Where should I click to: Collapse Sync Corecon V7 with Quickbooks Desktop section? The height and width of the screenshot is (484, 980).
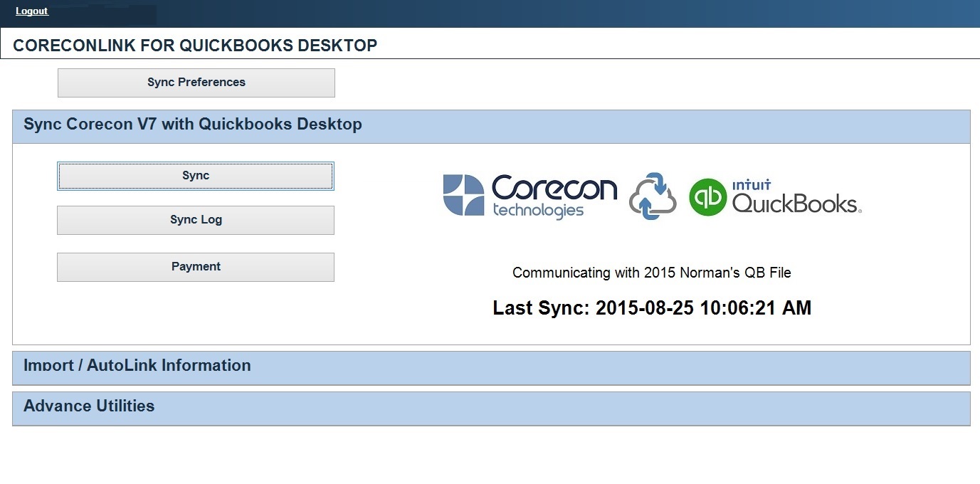(x=491, y=126)
